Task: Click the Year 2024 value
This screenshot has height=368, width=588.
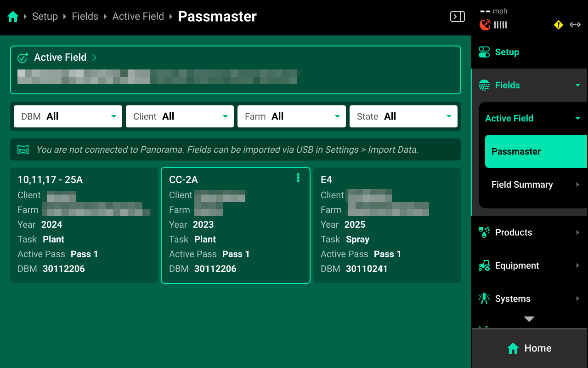Action: 51,224
